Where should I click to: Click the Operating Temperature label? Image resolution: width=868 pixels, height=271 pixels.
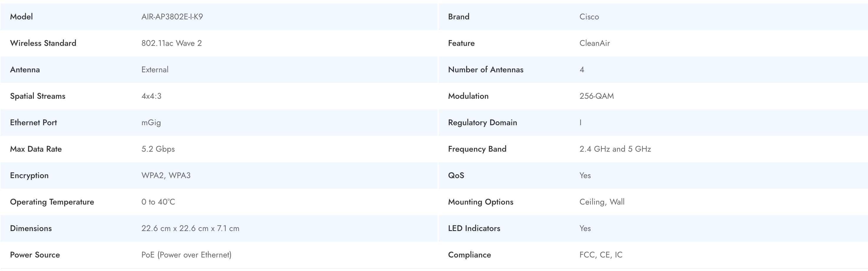coord(52,202)
